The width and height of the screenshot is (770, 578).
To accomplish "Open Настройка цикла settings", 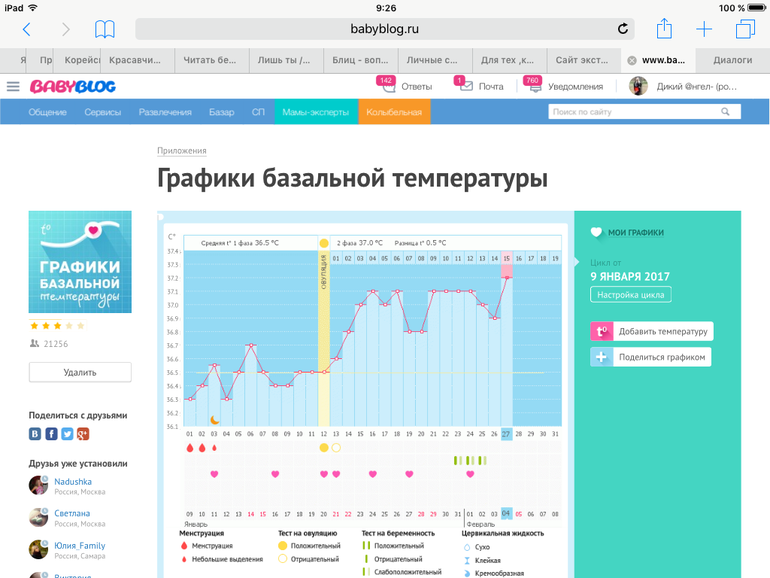I will (x=631, y=295).
